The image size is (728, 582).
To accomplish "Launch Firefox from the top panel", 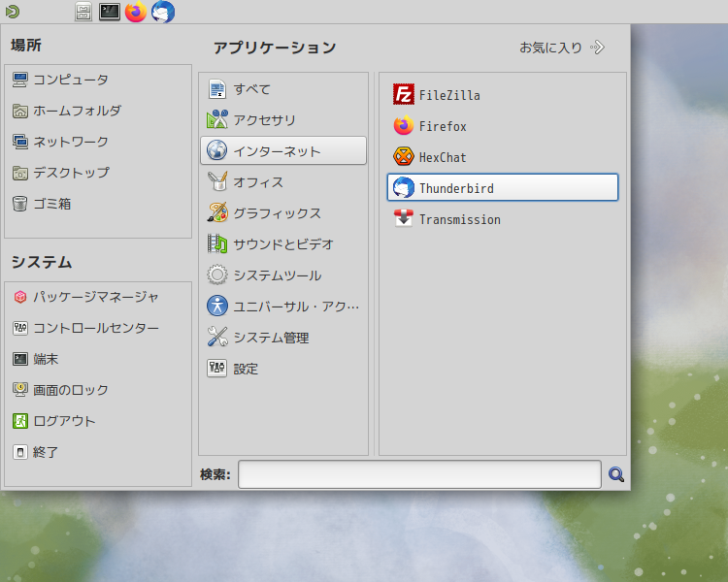I will click(x=136, y=12).
